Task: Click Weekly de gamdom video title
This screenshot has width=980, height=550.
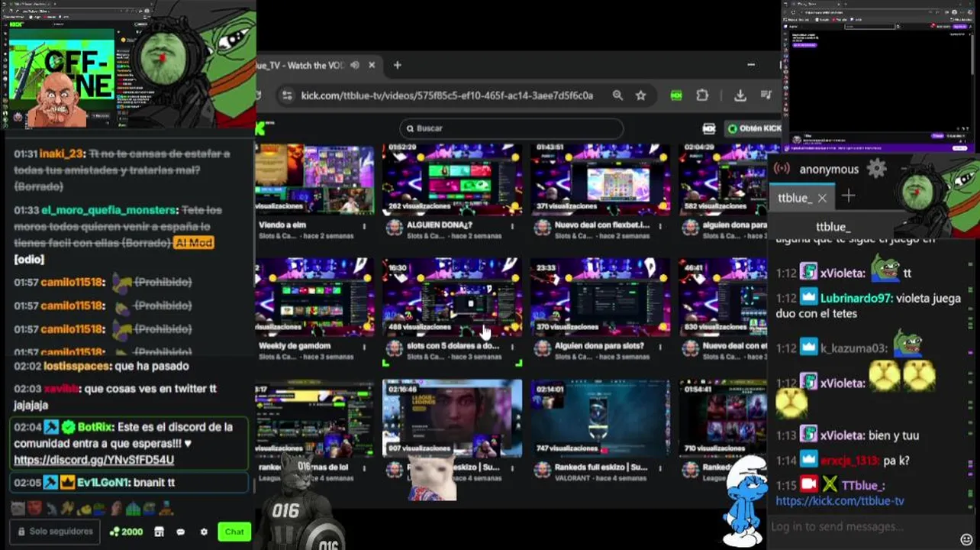Action: [295, 346]
